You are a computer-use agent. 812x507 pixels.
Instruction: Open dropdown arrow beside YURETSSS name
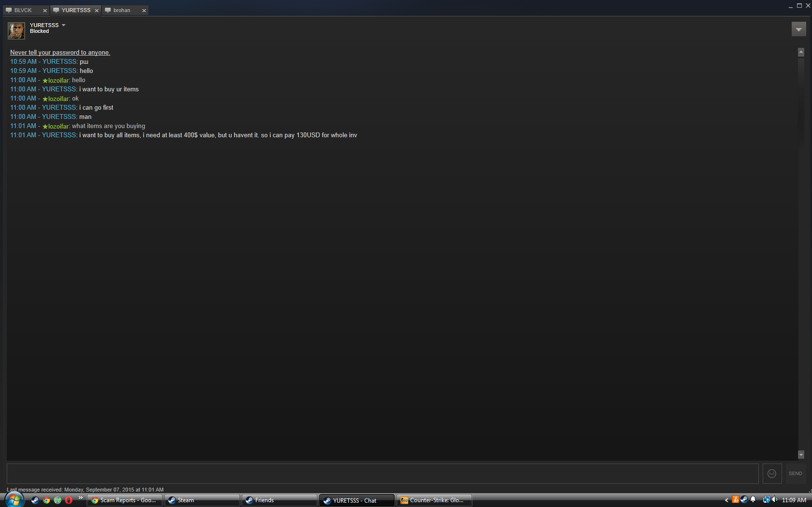tap(63, 25)
